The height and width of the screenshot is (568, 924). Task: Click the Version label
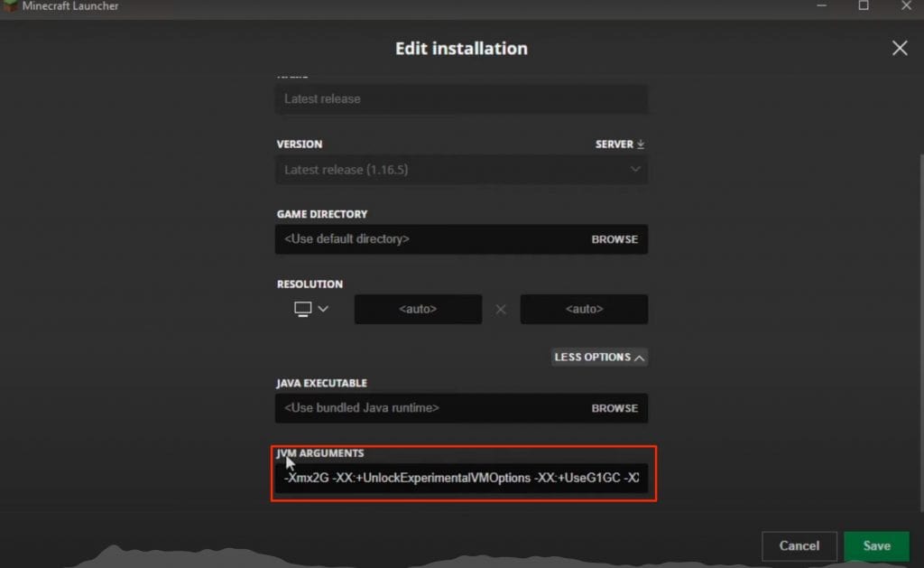click(300, 144)
